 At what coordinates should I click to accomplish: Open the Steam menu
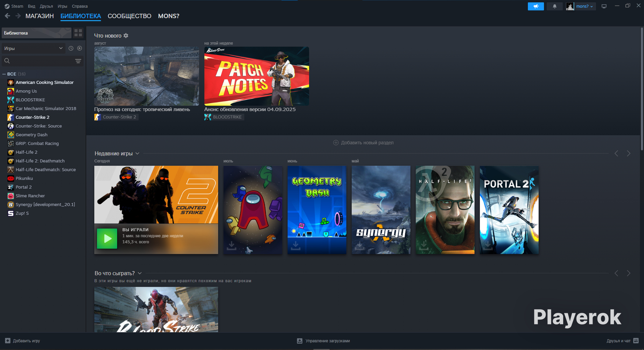pos(14,6)
